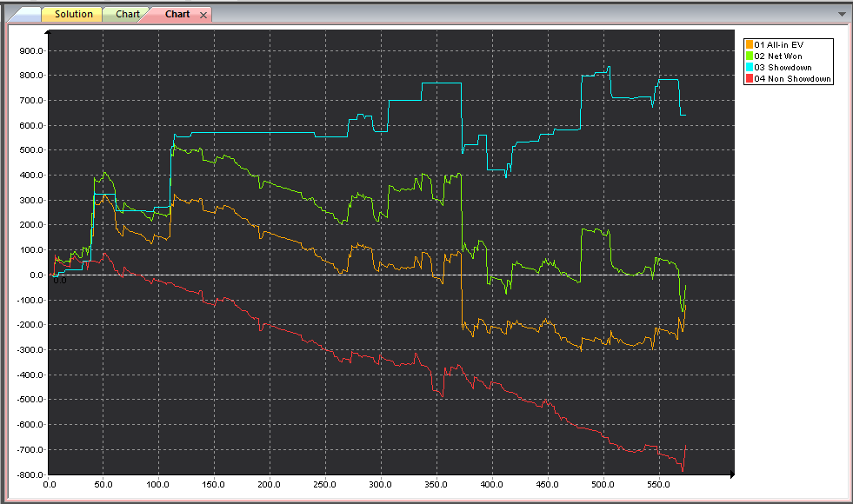Switch to the Solution tab
Image resolution: width=853 pixels, height=504 pixels.
click(x=73, y=15)
